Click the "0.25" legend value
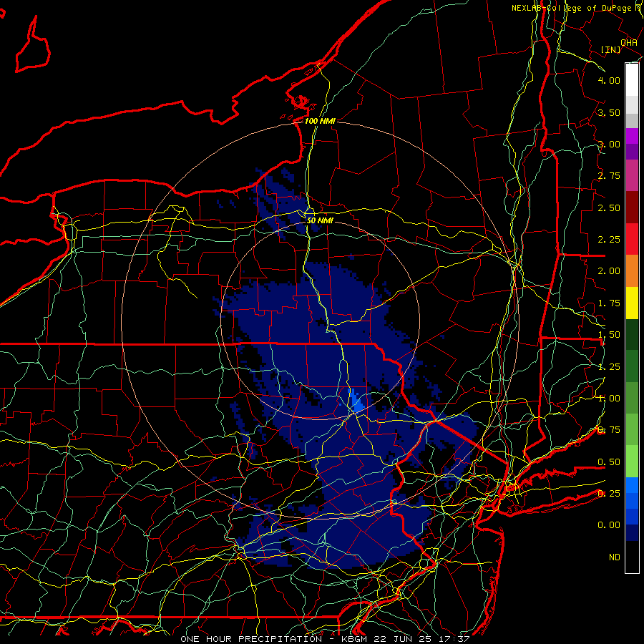 coord(609,493)
